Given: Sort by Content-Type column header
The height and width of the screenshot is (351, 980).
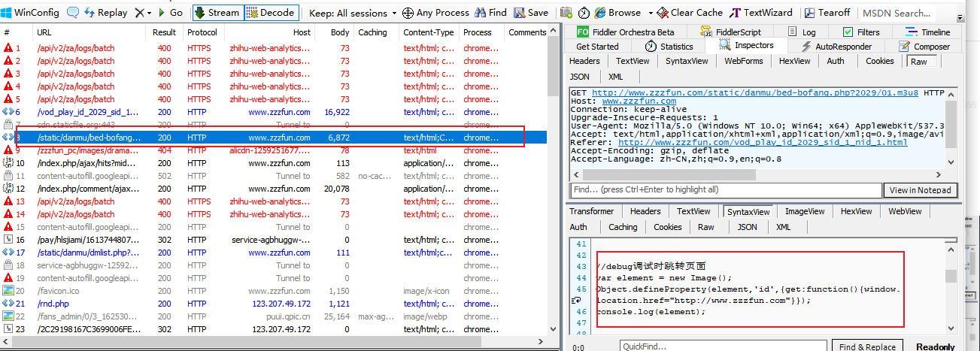Looking at the screenshot, I should [429, 32].
